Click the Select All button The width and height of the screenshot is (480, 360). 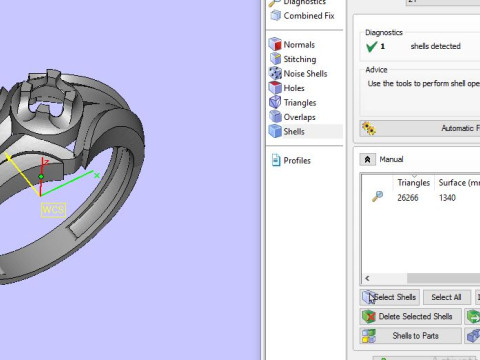[447, 297]
